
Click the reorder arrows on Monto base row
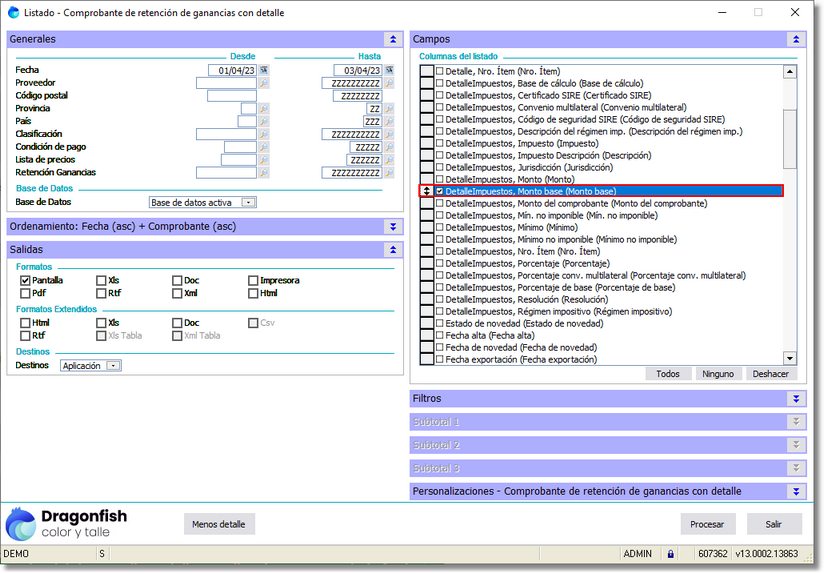point(427,191)
